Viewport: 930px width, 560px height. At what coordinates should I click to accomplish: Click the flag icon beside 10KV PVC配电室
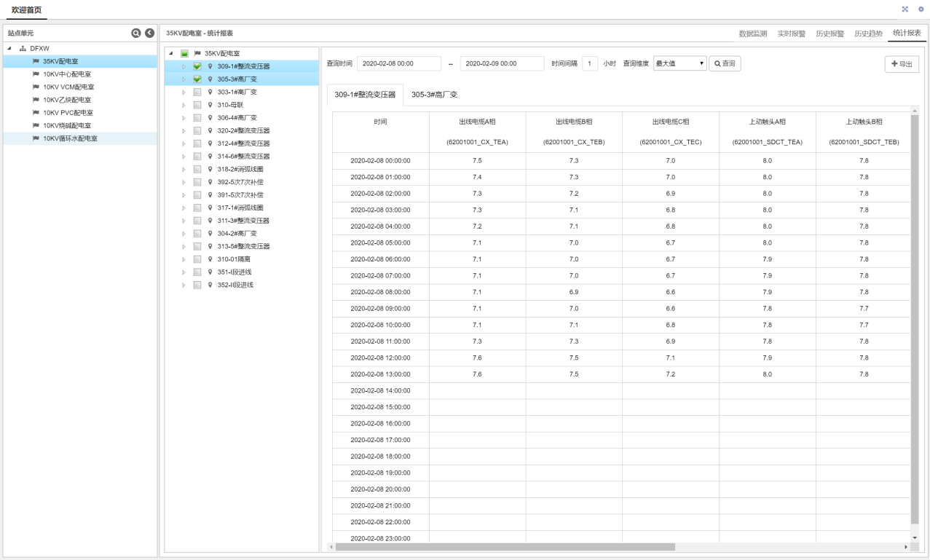pos(36,113)
